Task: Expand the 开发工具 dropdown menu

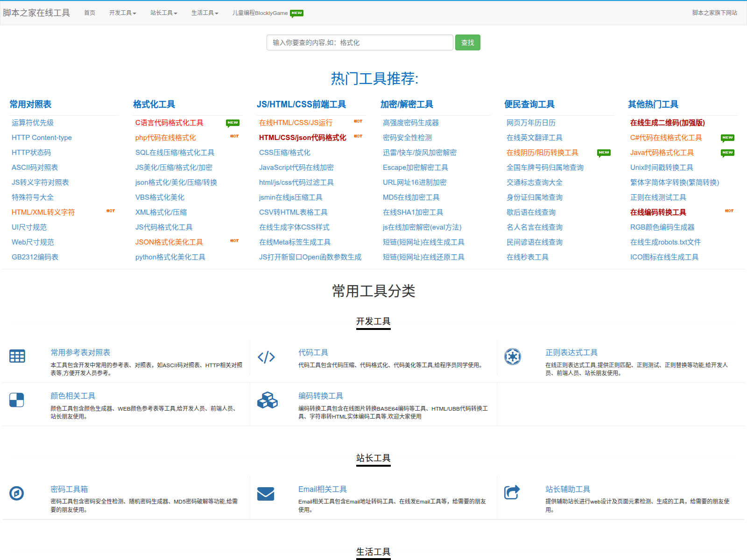Action: 122,13
